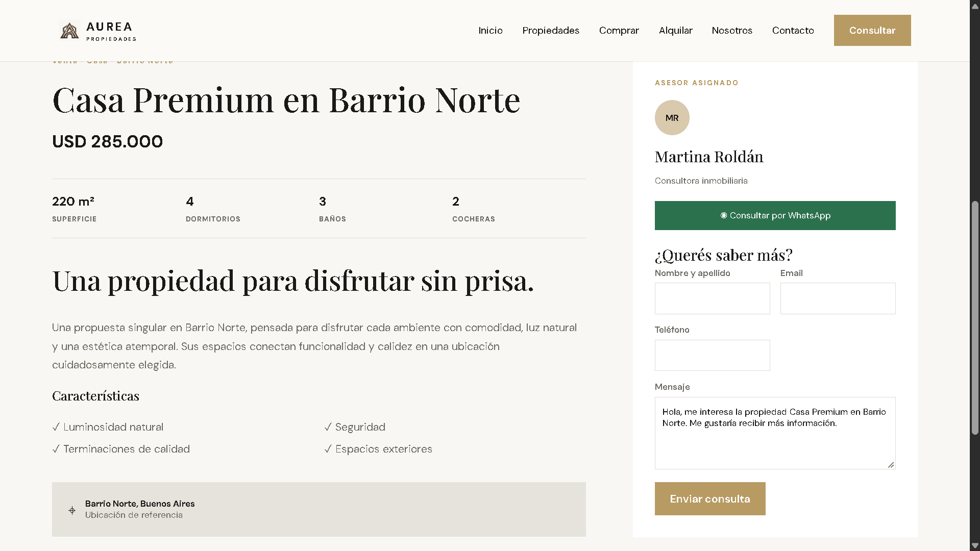Focus the Teléfono input field
Screen dimensions: 980x551
tap(712, 355)
